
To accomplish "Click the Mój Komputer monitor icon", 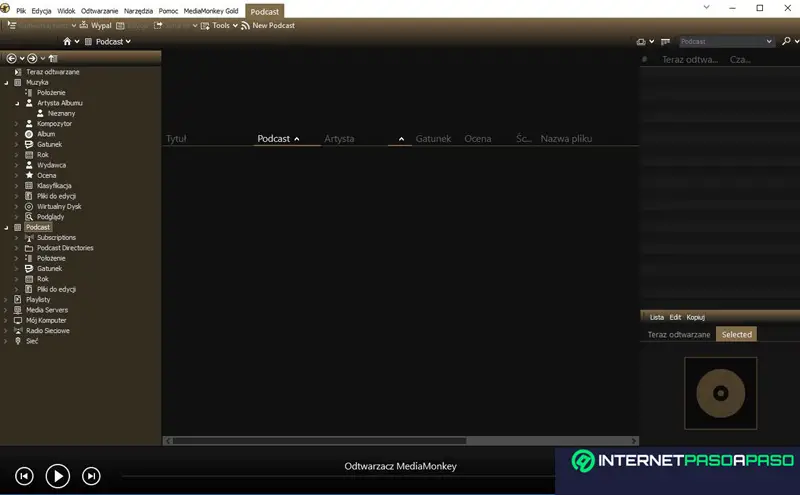I will click(x=18, y=320).
